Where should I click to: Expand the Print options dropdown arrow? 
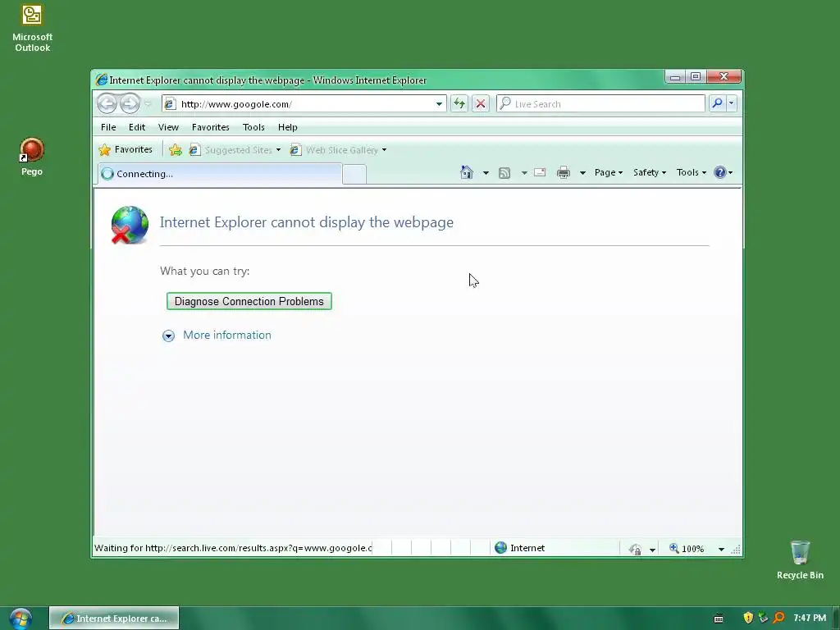coord(582,172)
